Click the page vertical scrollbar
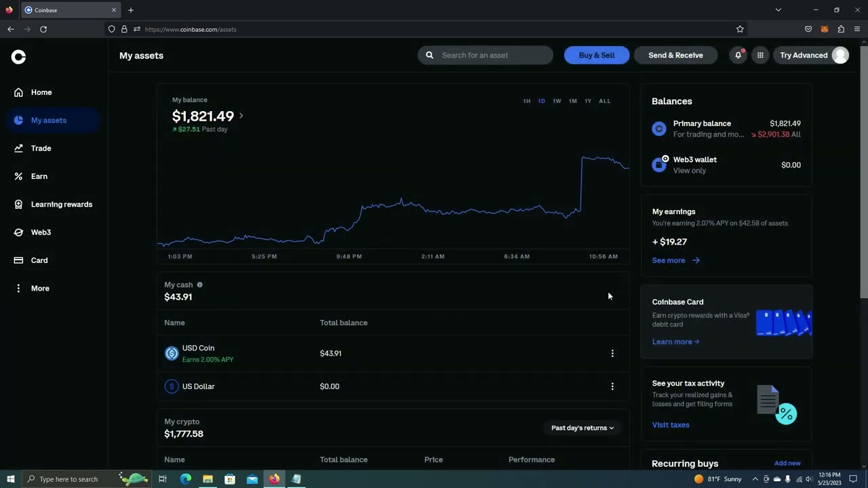 tap(863, 171)
